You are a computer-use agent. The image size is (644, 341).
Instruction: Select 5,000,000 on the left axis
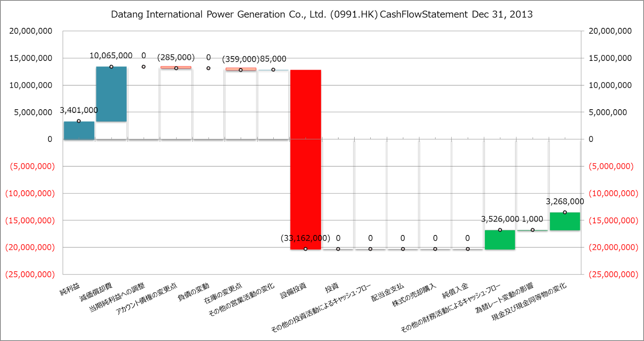coord(33,112)
